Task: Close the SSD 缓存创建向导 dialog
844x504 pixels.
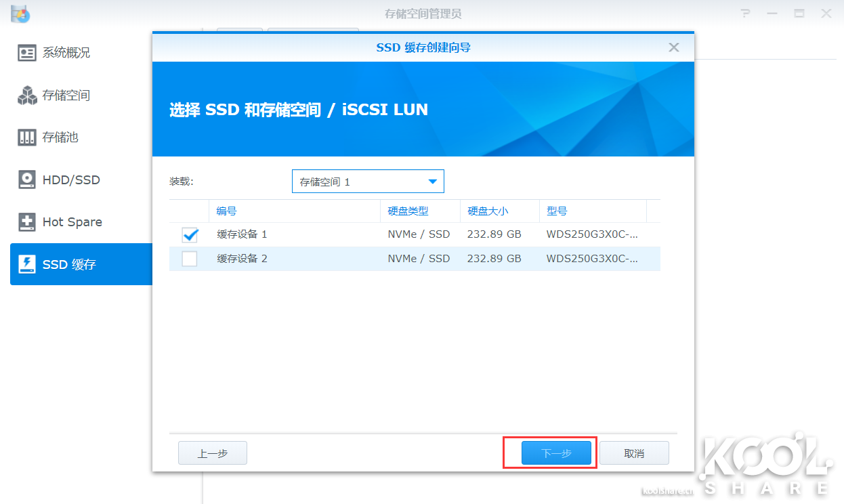Action: [673, 47]
